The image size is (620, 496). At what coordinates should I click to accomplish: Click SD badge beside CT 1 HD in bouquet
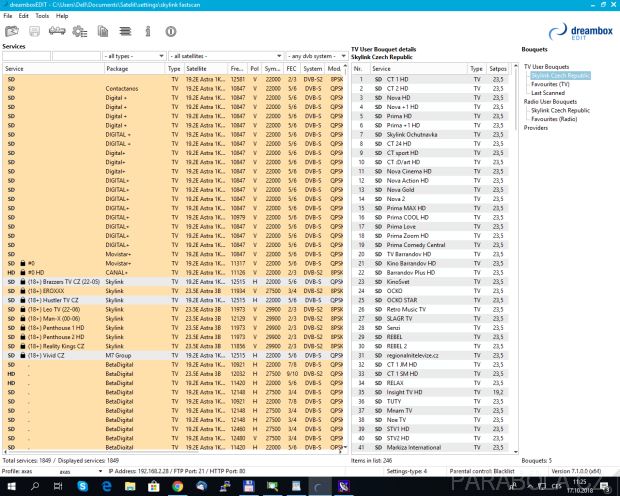point(378,80)
